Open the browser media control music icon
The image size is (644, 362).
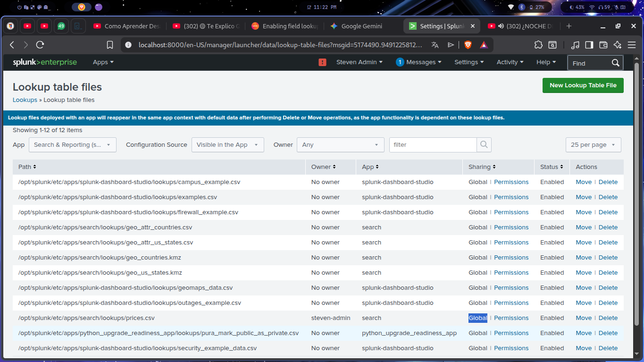point(575,44)
